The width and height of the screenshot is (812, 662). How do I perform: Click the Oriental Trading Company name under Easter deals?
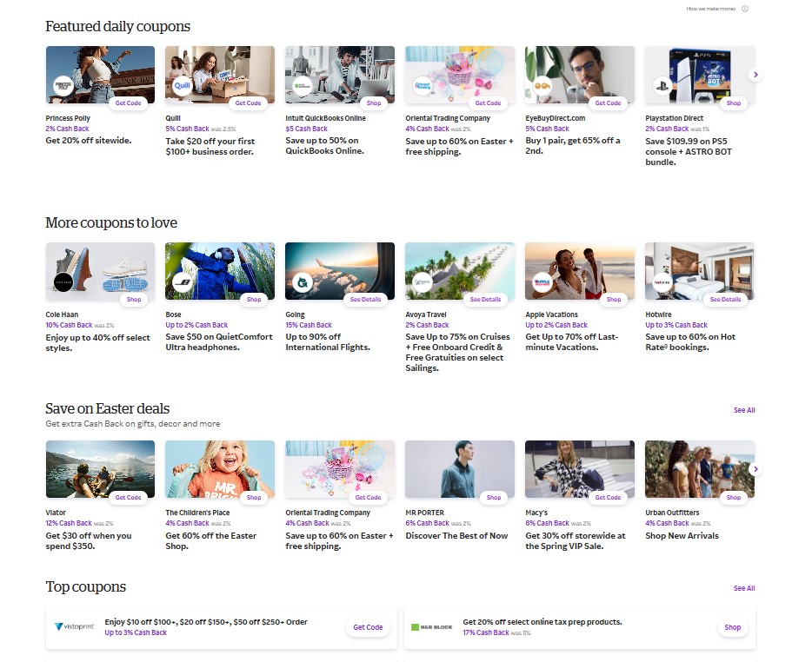(x=328, y=513)
